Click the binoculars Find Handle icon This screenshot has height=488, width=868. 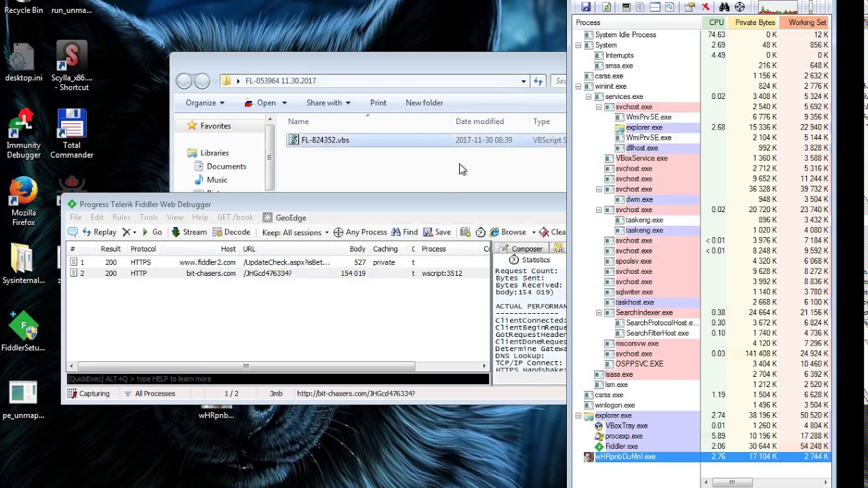(724, 7)
